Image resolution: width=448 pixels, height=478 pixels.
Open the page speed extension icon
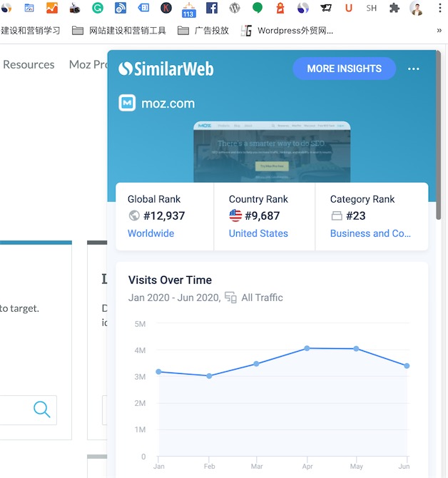pyautogui.click(x=29, y=8)
